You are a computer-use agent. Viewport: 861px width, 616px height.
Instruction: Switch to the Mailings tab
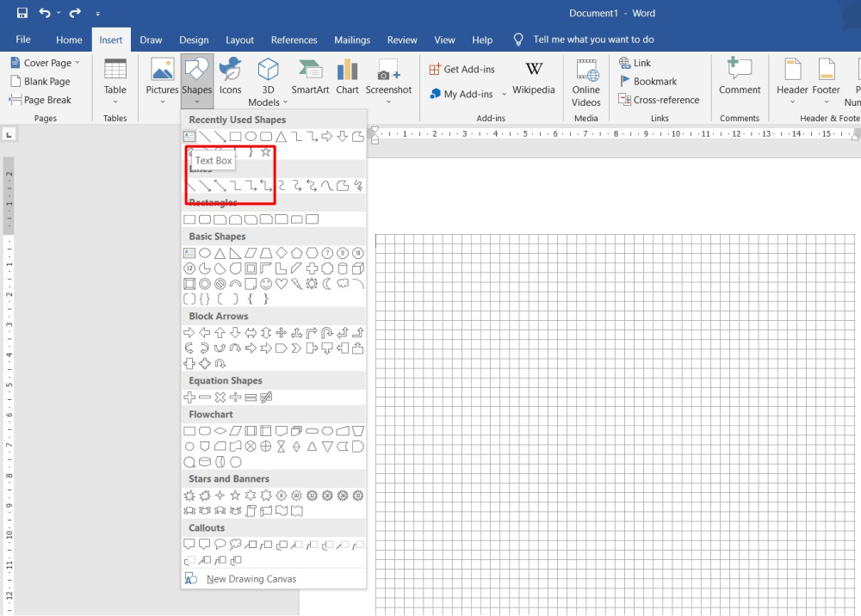(x=352, y=39)
